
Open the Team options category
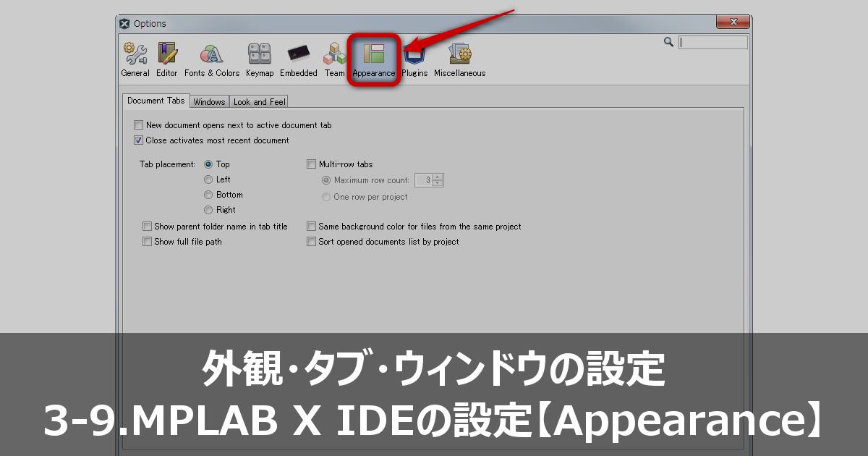(x=335, y=60)
